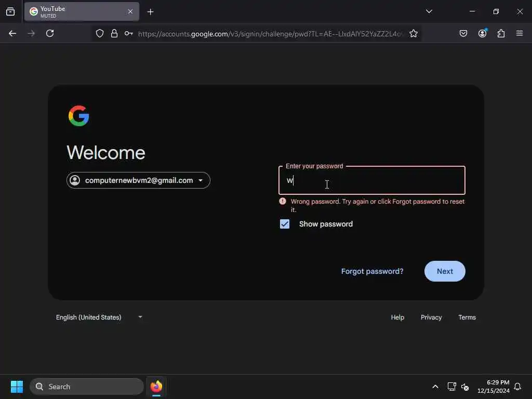Image resolution: width=532 pixels, height=399 pixels.
Task: Open the network status tray icon
Action: [451, 387]
